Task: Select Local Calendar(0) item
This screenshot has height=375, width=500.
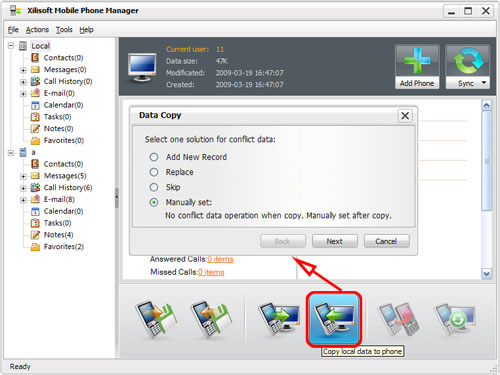Action: (57, 105)
